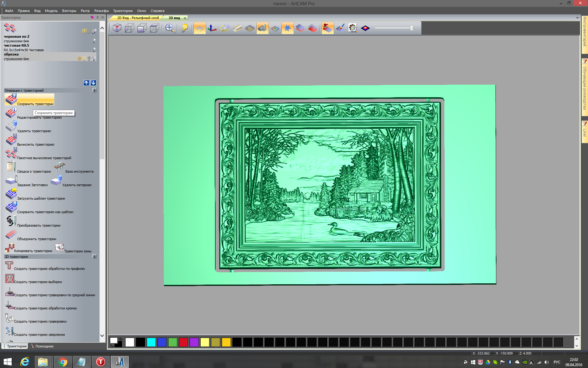Click the isometric view cube icon
Screen dimensions: 588x368
pos(117,28)
